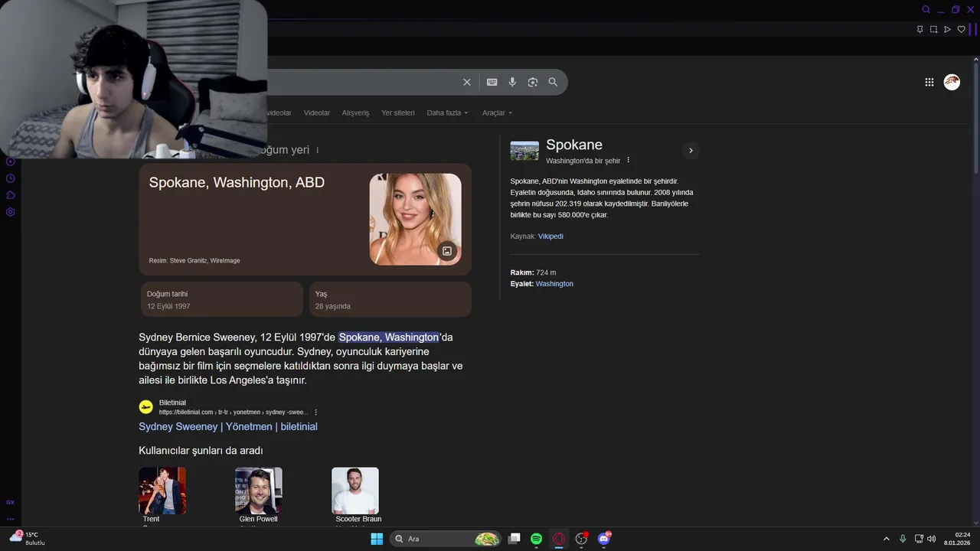Image resolution: width=980 pixels, height=551 pixels.
Task: Open the send/flow arrow icon in address bar
Action: tap(947, 29)
